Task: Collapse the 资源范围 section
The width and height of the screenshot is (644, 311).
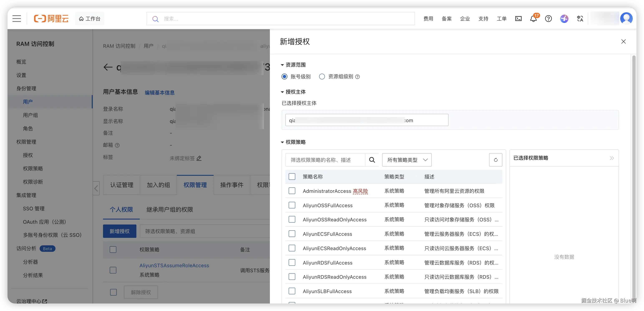Action: click(x=282, y=65)
